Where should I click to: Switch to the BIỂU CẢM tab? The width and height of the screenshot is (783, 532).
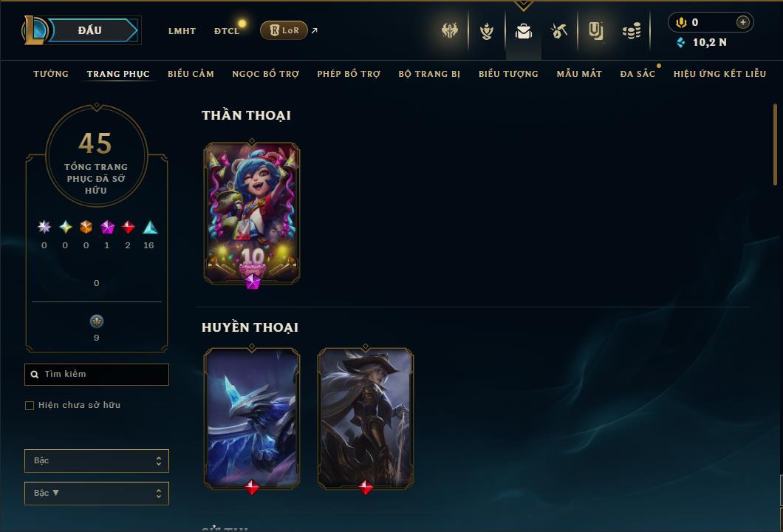pyautogui.click(x=191, y=74)
